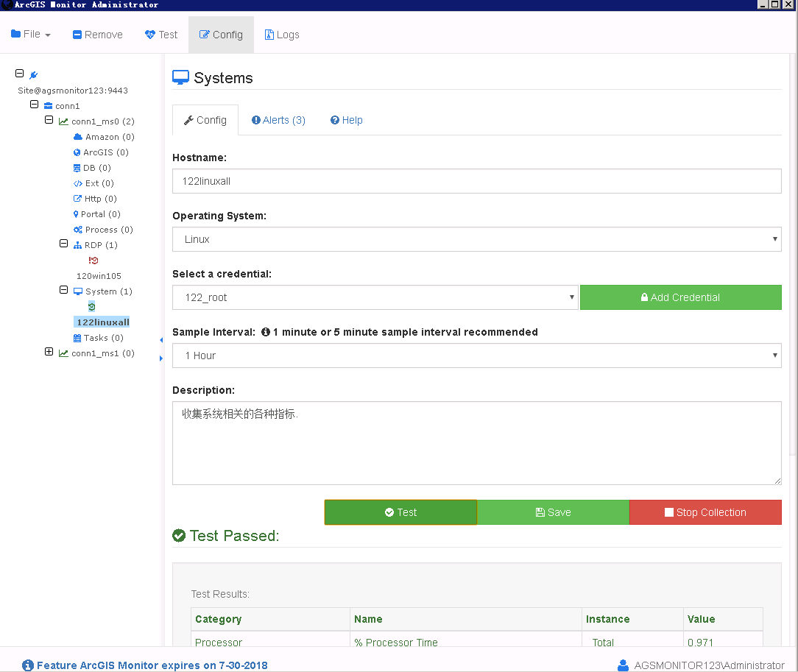
Task: Select the Config toolbar tab
Action: tap(221, 35)
